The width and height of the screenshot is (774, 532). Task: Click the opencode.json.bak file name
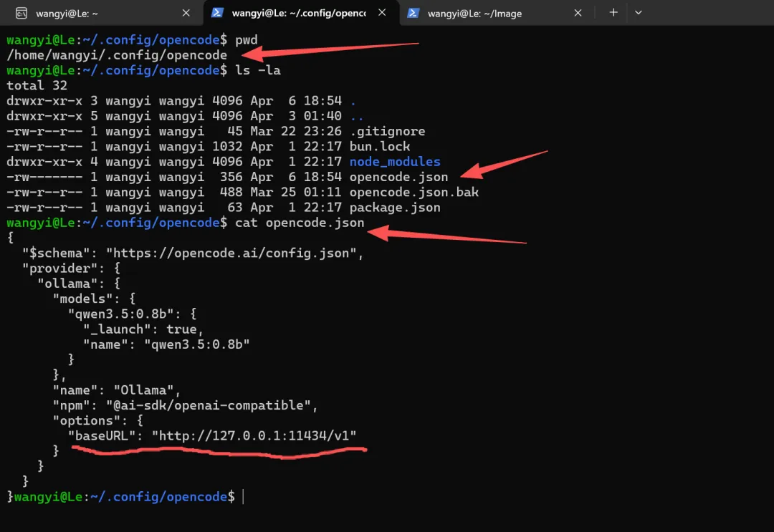click(x=414, y=193)
